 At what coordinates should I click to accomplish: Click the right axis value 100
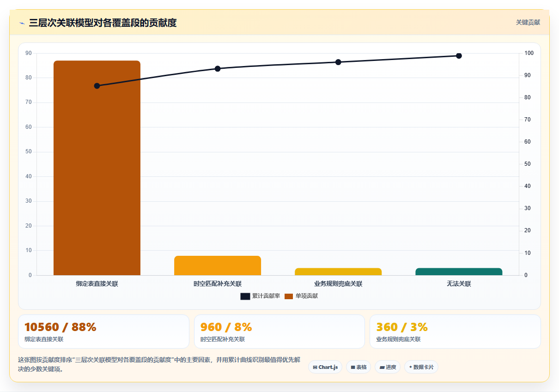point(529,53)
